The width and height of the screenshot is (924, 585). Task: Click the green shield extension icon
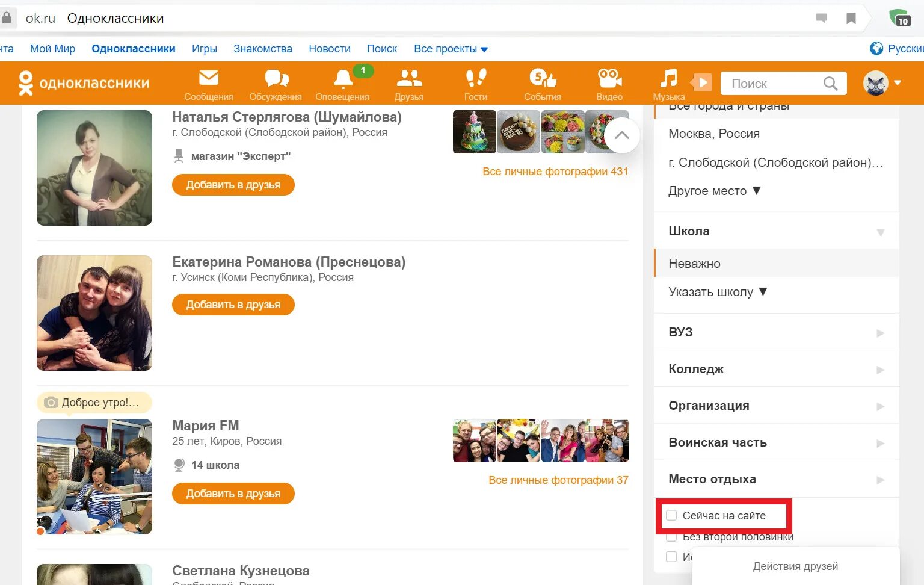point(899,17)
